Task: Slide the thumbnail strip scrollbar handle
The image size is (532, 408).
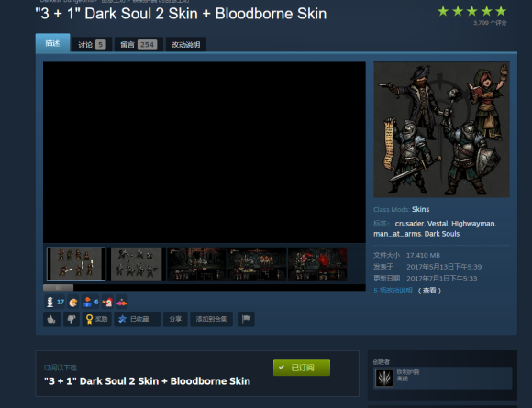Action: pos(59,288)
